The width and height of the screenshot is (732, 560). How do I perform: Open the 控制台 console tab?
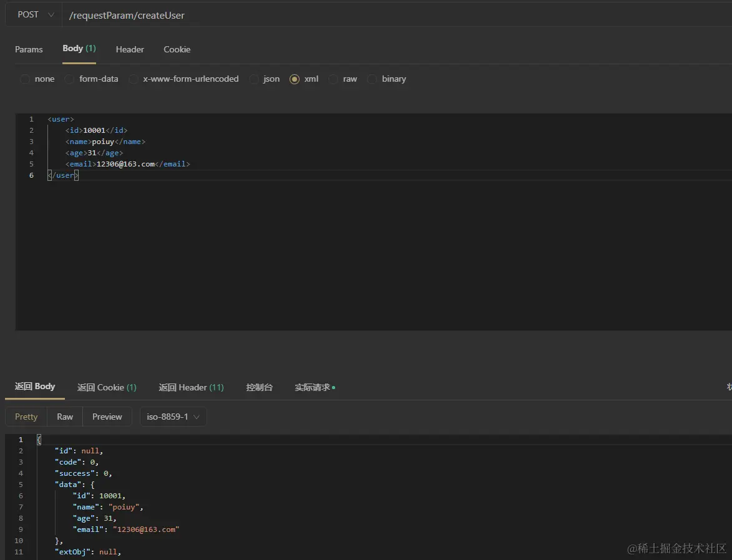(259, 387)
